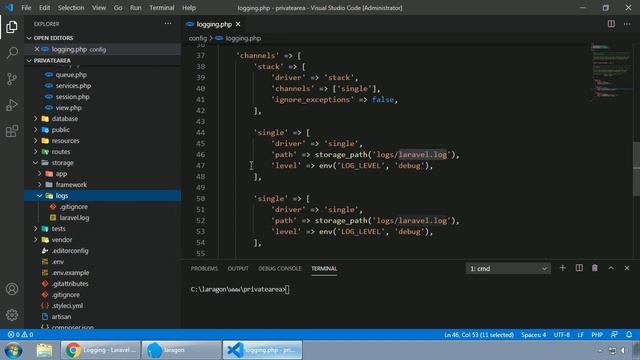640x360 pixels.
Task: Close the terminal panel
Action: click(x=627, y=268)
